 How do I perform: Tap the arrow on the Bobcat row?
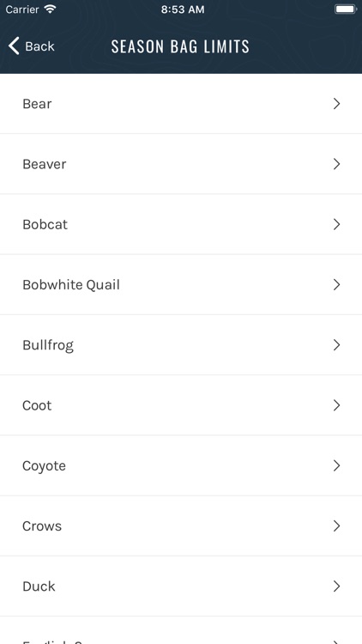point(336,224)
